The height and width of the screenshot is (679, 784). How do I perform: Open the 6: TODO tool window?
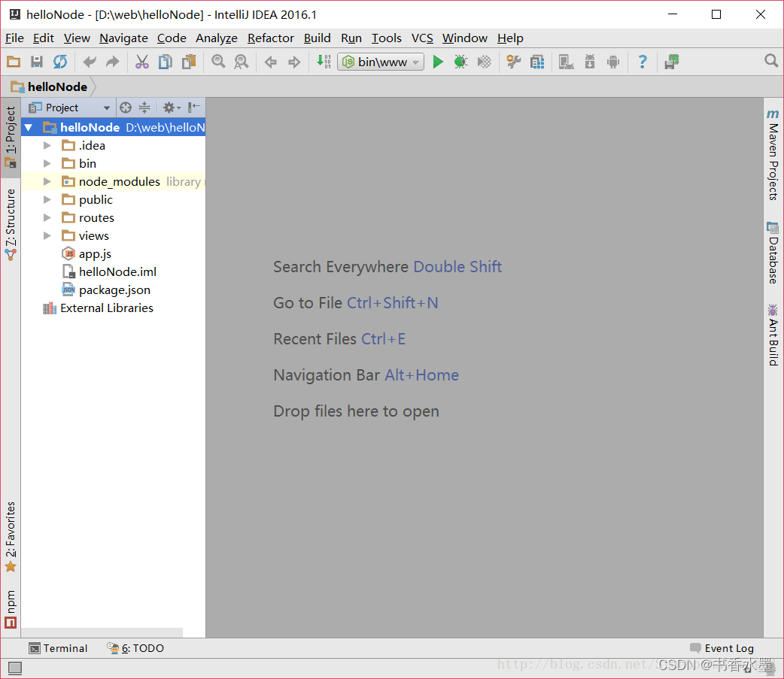(x=135, y=648)
